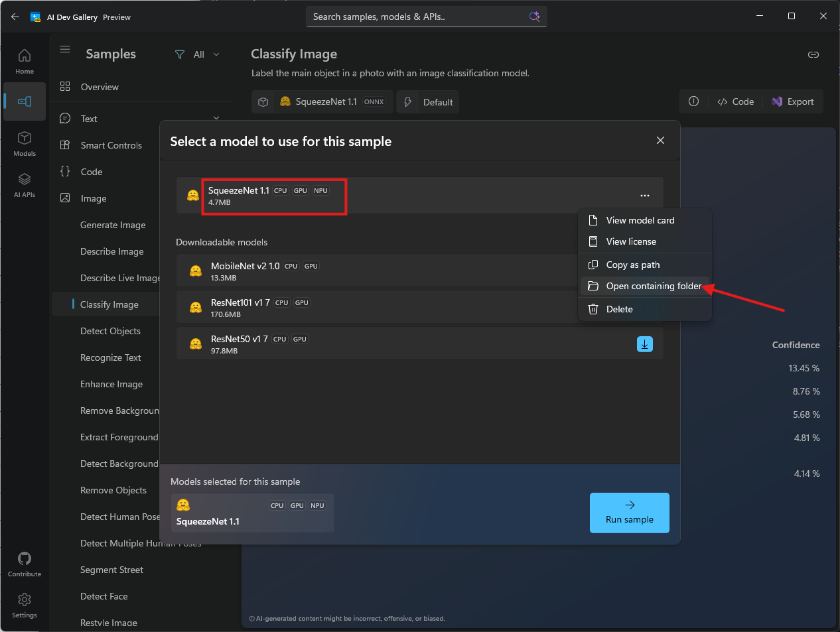Expand the Text category chevron

point(216,118)
